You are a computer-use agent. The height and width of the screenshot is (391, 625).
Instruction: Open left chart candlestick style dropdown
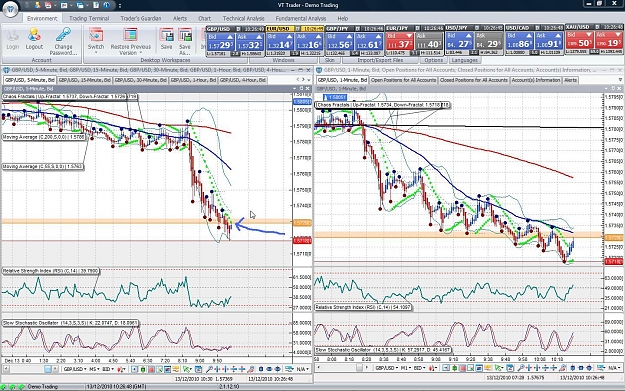tap(121, 369)
